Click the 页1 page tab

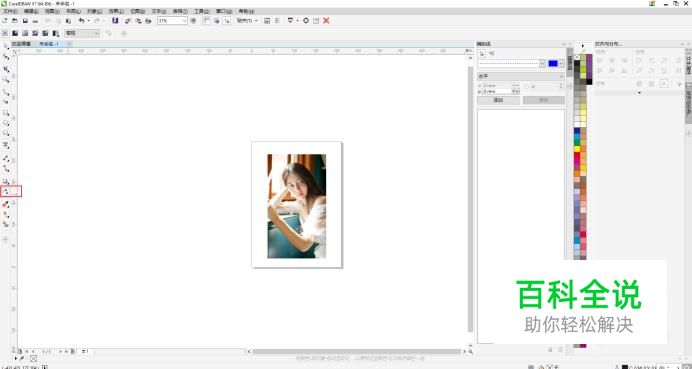coord(85,351)
